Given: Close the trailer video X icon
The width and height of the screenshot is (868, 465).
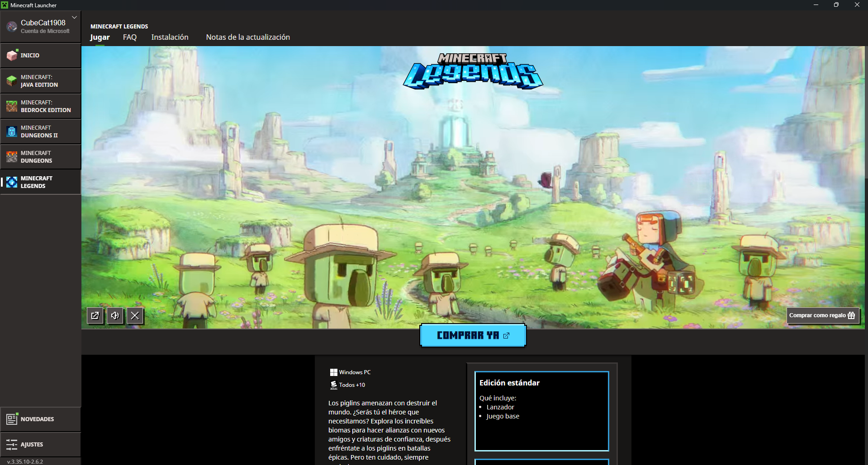Looking at the screenshot, I should (135, 315).
